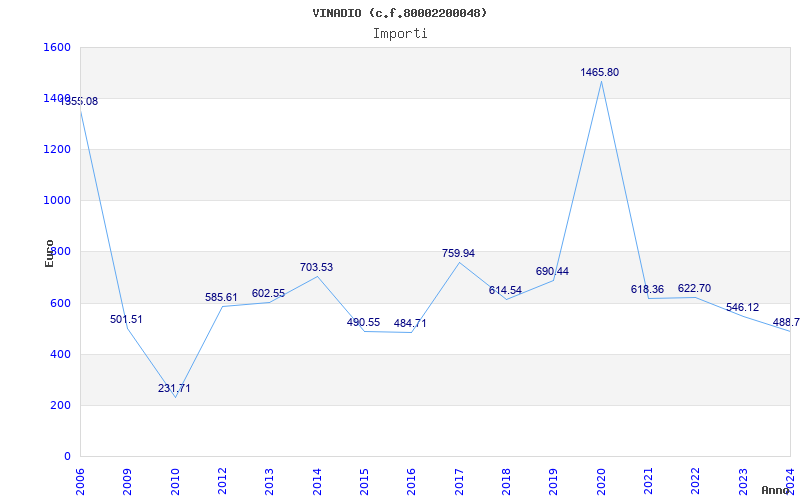Click the Importi subtitle
Image resolution: width=800 pixels, height=500 pixels.
click(400, 34)
